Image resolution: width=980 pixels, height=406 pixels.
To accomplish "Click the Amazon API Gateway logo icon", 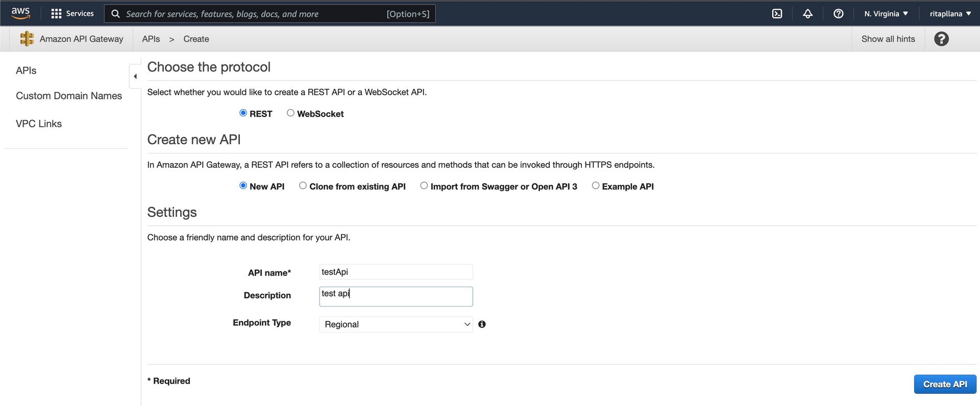I will pos(27,39).
